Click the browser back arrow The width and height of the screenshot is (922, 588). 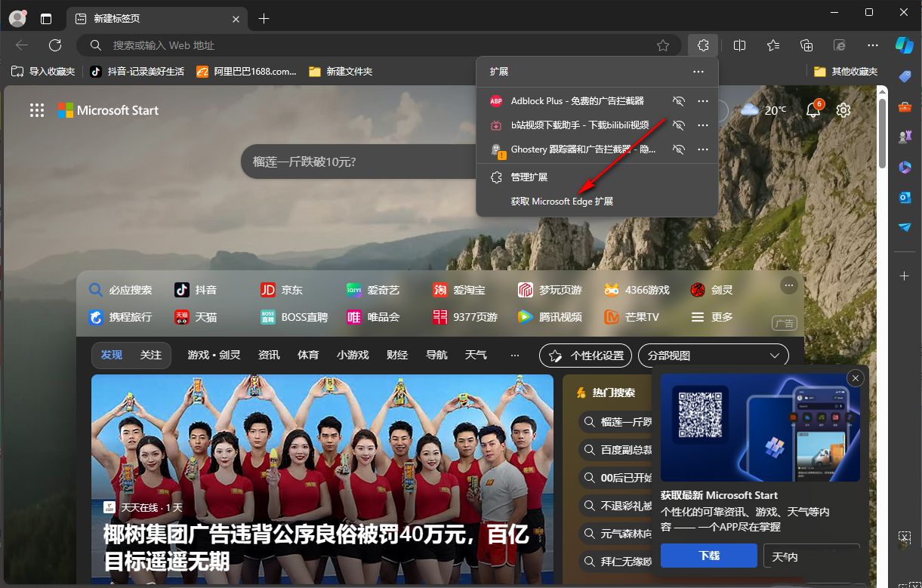point(22,45)
